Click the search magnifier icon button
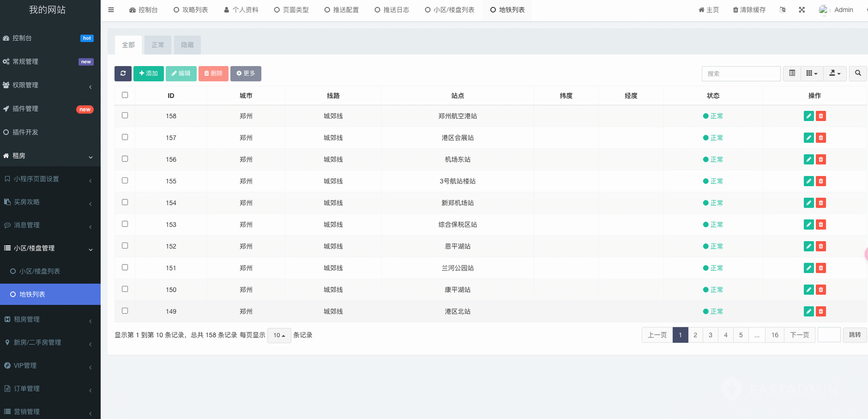 pyautogui.click(x=858, y=74)
